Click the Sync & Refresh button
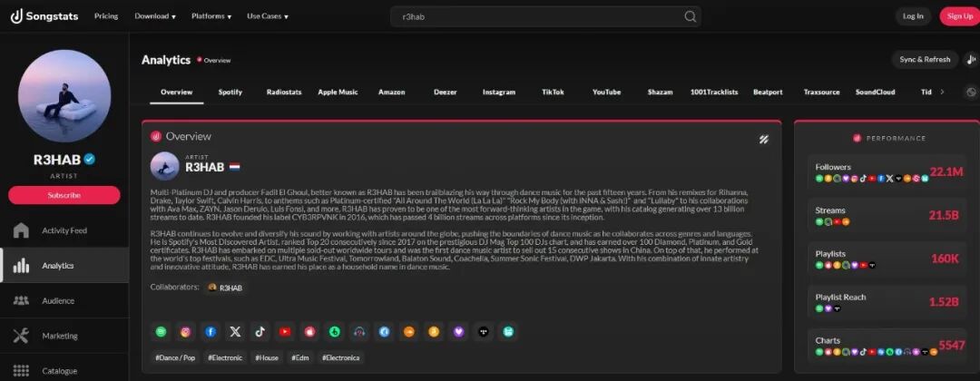 925,59
